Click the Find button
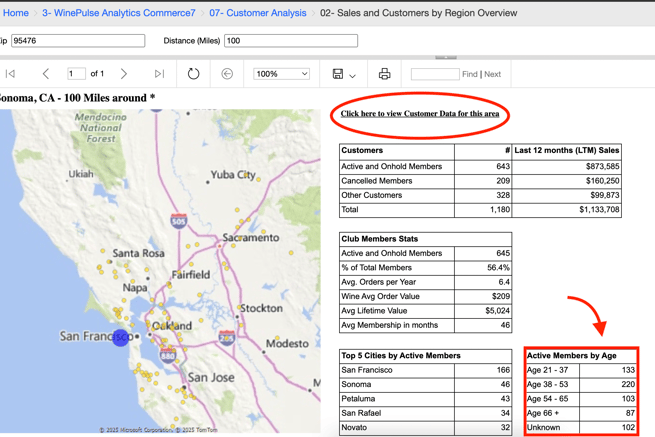655x437 pixels. pyautogui.click(x=469, y=74)
